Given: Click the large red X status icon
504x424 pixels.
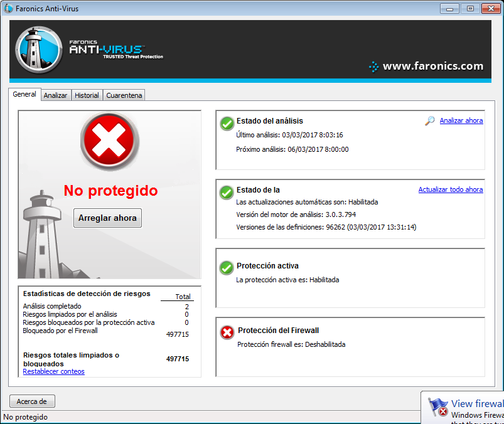Looking at the screenshot, I should pos(109,141).
